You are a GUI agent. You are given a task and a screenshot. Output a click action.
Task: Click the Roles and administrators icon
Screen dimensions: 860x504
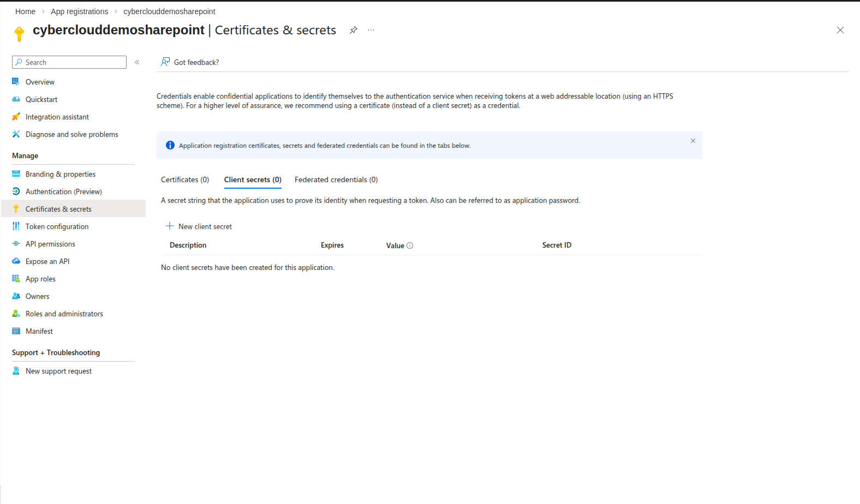click(16, 314)
